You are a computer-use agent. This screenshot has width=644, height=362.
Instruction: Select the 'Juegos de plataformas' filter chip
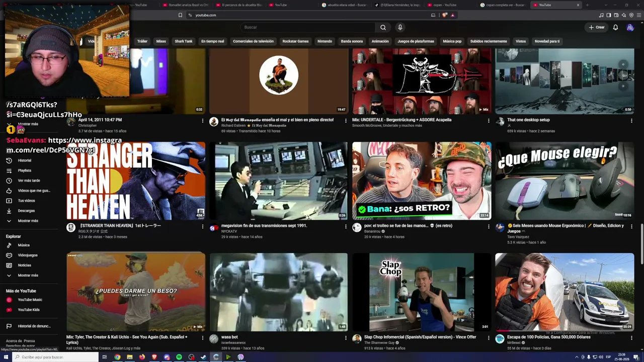click(x=416, y=41)
